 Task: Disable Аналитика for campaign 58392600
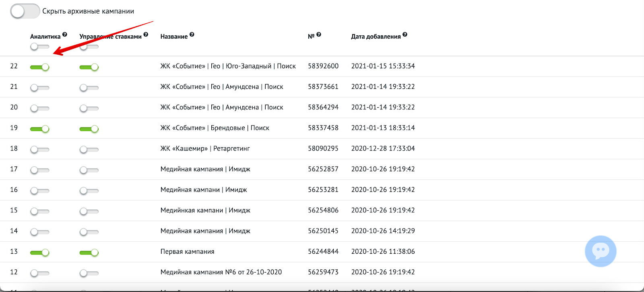click(39, 67)
